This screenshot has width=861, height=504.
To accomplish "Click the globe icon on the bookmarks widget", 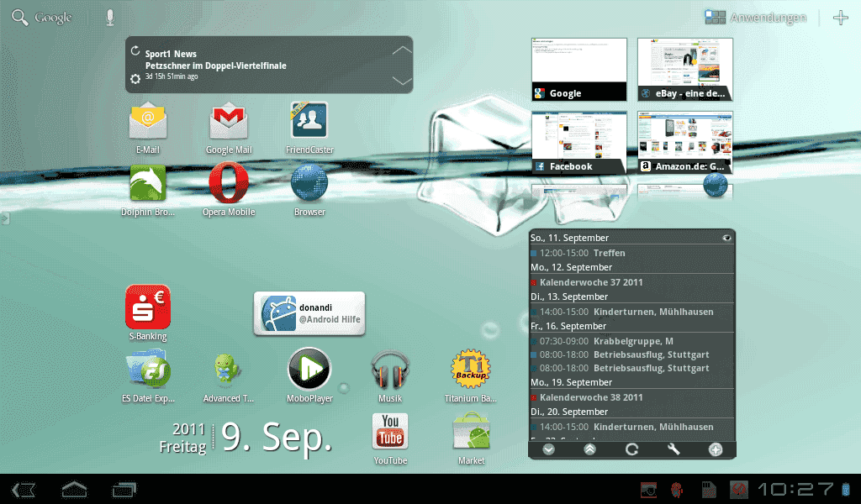I will (716, 185).
